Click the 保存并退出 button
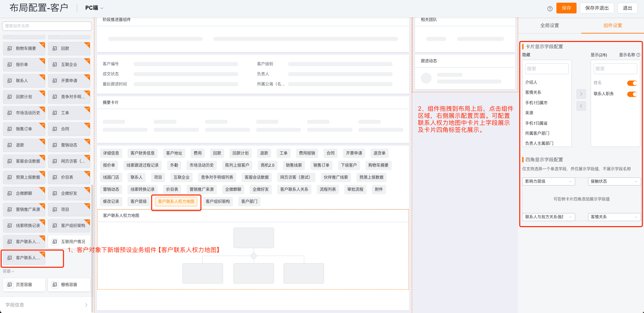The image size is (644, 313). click(x=597, y=8)
